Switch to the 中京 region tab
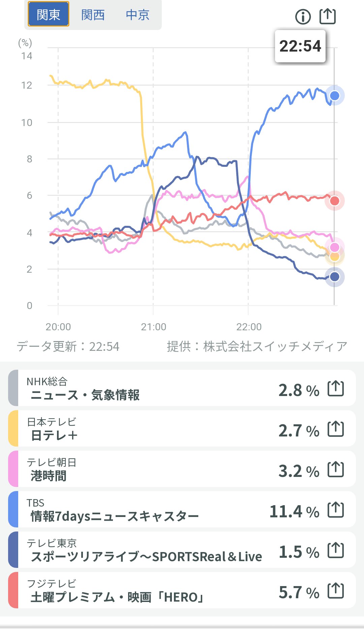364x639 pixels. click(x=138, y=14)
